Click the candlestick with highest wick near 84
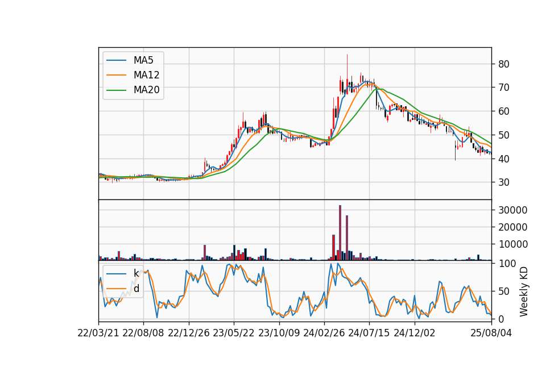Image resolution: width=546 pixels, height=392 pixels. coord(347,74)
